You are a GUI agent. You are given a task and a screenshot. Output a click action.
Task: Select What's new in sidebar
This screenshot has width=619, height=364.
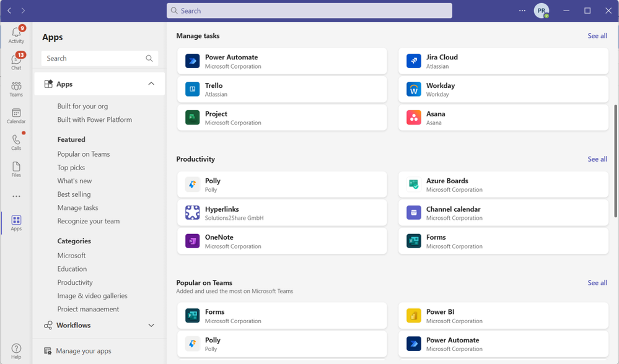(74, 181)
